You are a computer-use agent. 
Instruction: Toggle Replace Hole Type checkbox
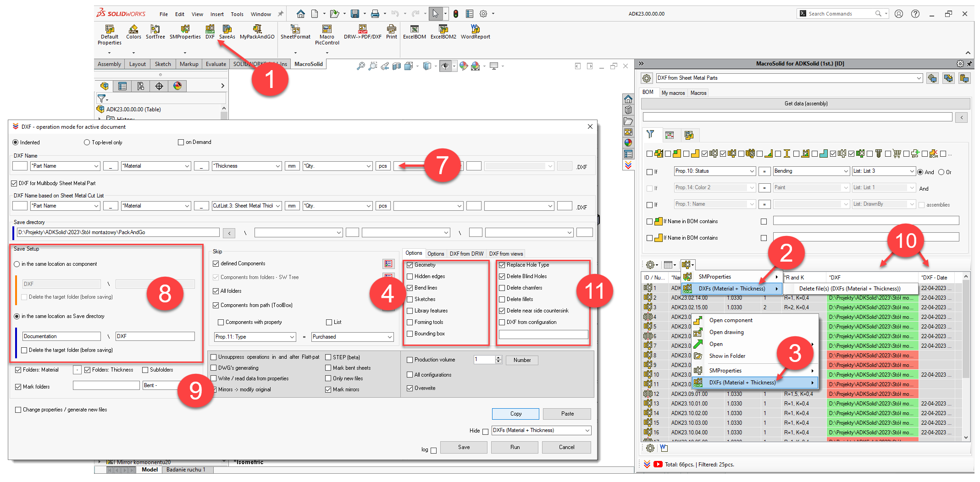tap(502, 265)
